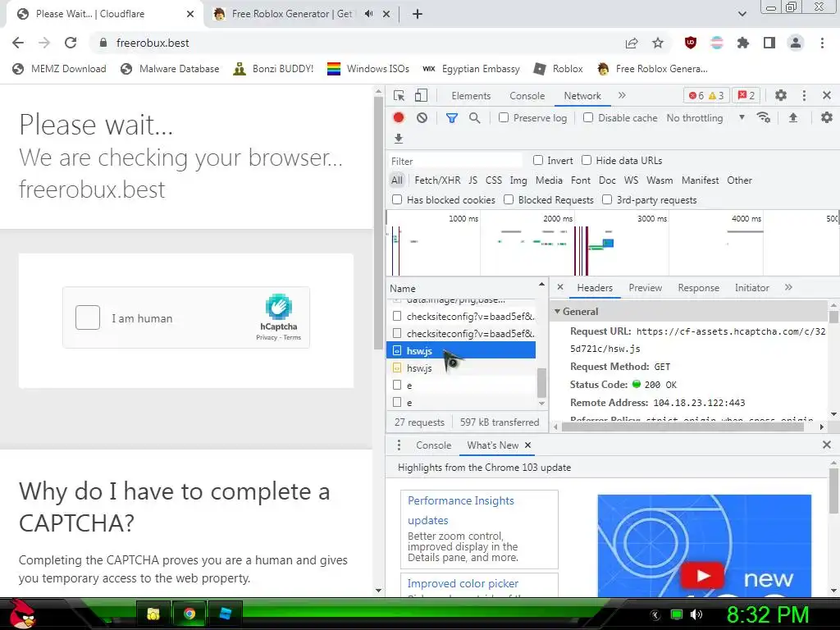840x630 pixels.
Task: Stop recording network log
Action: click(399, 118)
